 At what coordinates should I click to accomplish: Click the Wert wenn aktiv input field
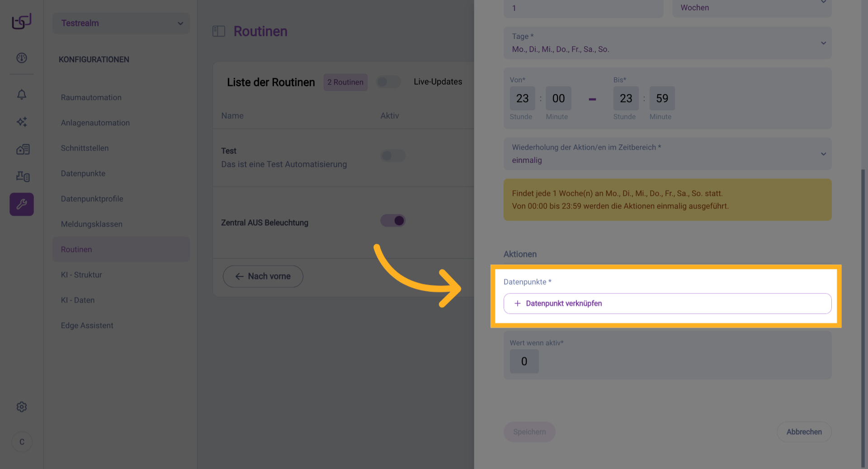tap(524, 361)
